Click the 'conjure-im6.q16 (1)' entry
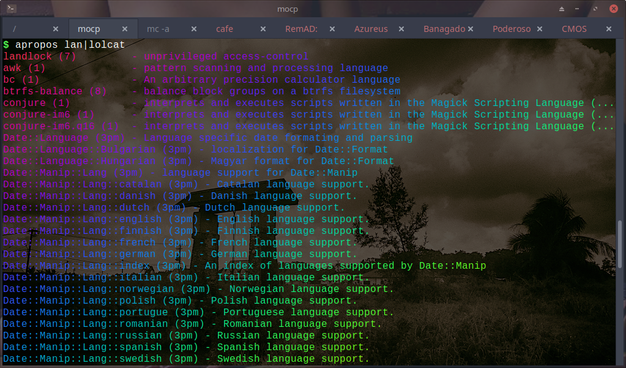Viewport: 626px width, 368px height. pos(61,126)
